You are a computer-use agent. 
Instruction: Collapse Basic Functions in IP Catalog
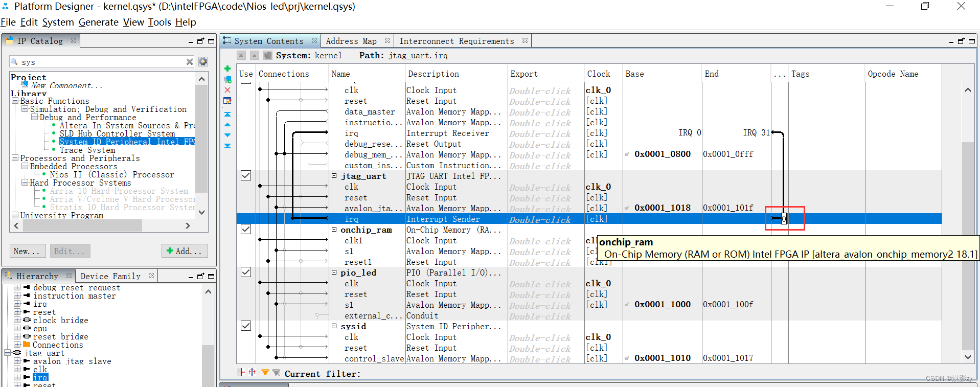15,101
